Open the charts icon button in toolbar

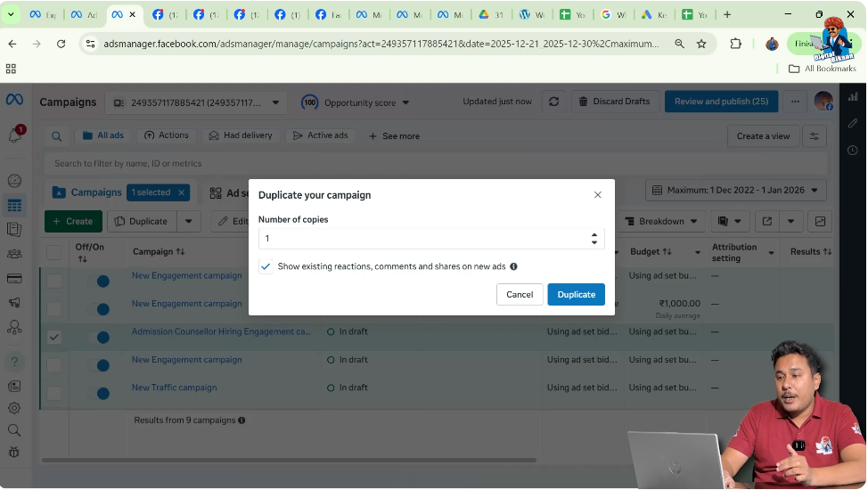(820, 222)
